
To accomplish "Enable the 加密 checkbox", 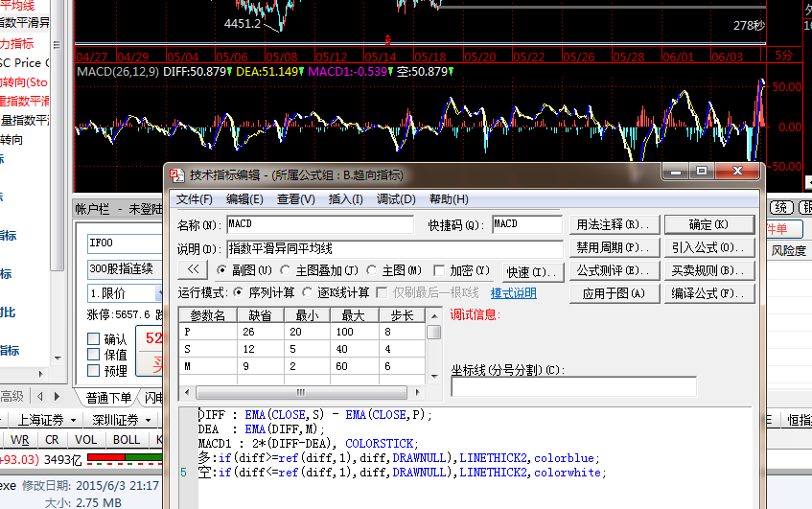I will [440, 271].
